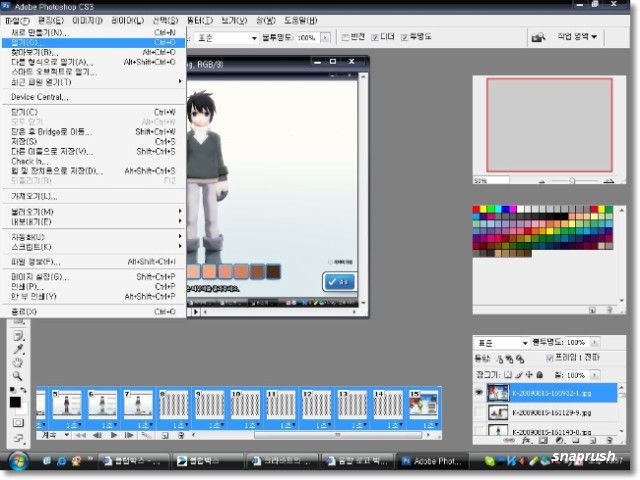The height and width of the screenshot is (480, 640).
Task: Select the Zoom magnifier tool
Action: 18,376
